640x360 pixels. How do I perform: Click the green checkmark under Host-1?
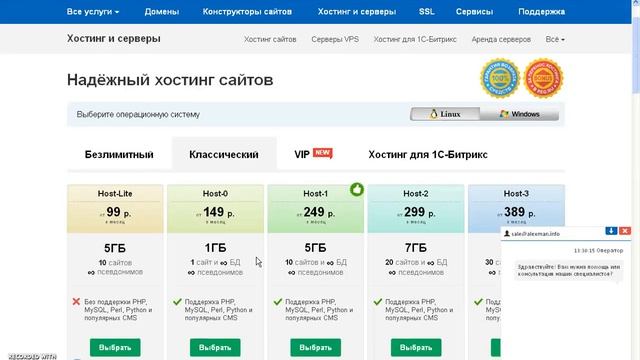coord(278,302)
